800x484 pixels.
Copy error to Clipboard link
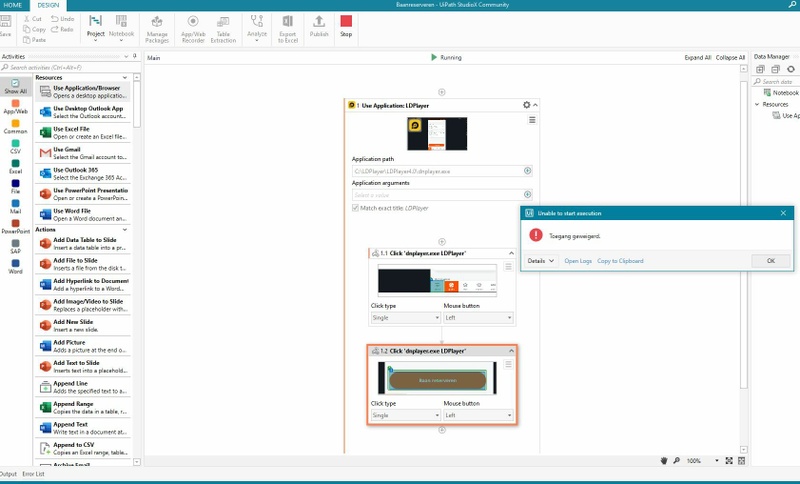[620, 261]
